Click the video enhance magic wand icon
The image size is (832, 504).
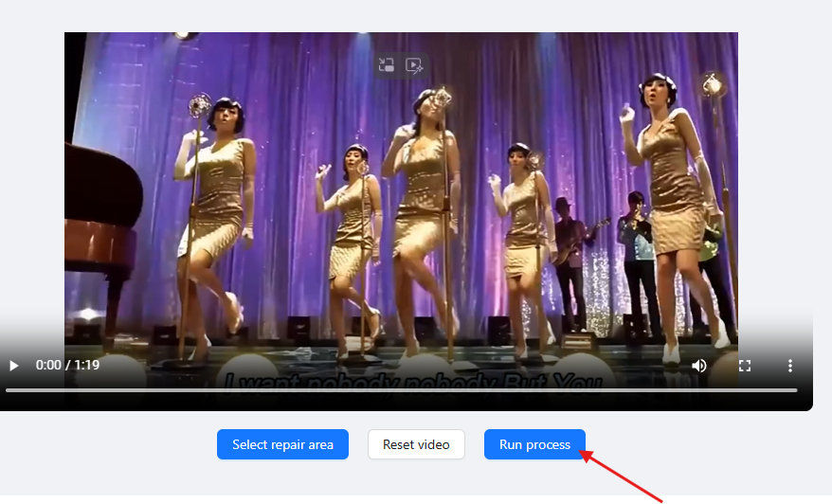[414, 65]
